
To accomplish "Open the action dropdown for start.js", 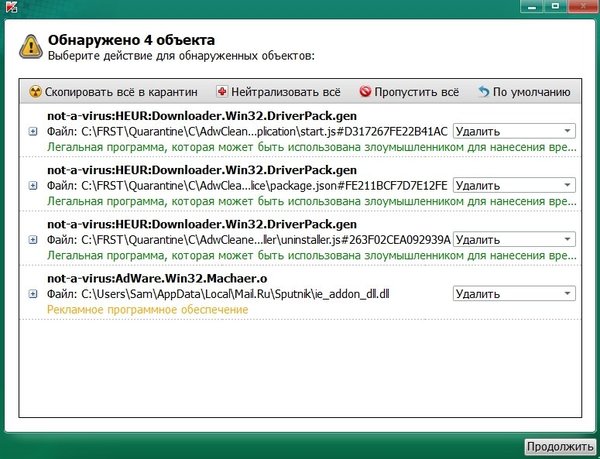I will (x=514, y=131).
